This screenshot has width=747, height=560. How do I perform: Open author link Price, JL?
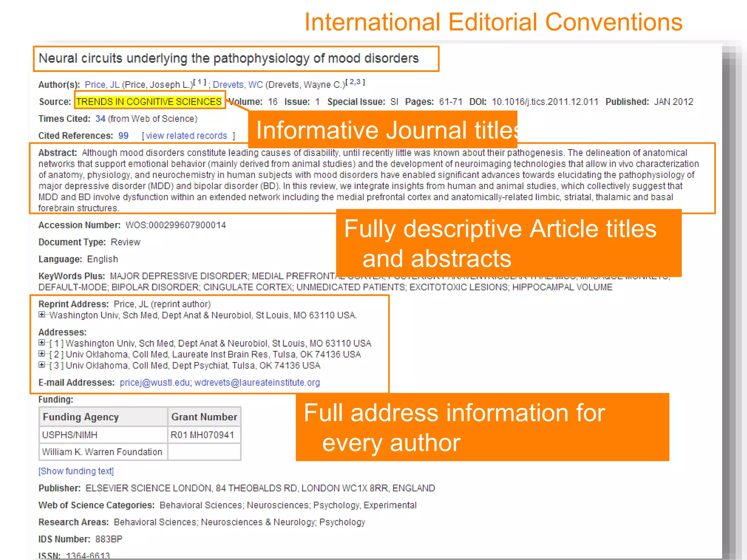pyautogui.click(x=102, y=85)
